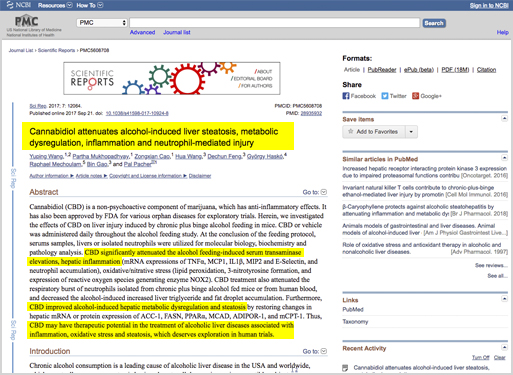Open the Add to Favorites dropdown arrow

[x=411, y=132]
